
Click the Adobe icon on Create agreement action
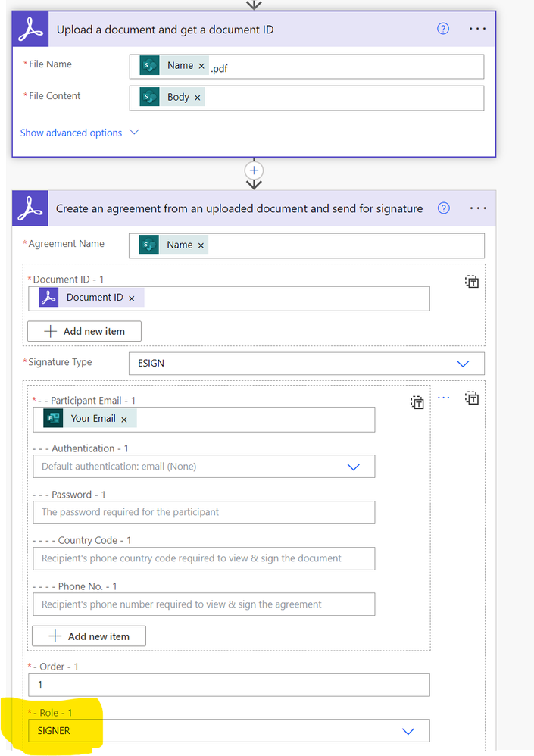(x=30, y=207)
